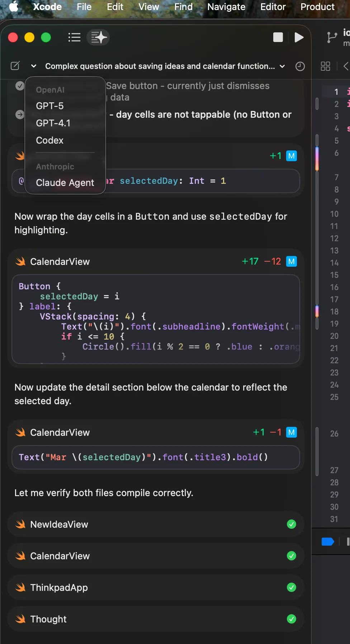Click Swift icon on Thought row
Screen dimensions: 350x644
tap(20, 619)
